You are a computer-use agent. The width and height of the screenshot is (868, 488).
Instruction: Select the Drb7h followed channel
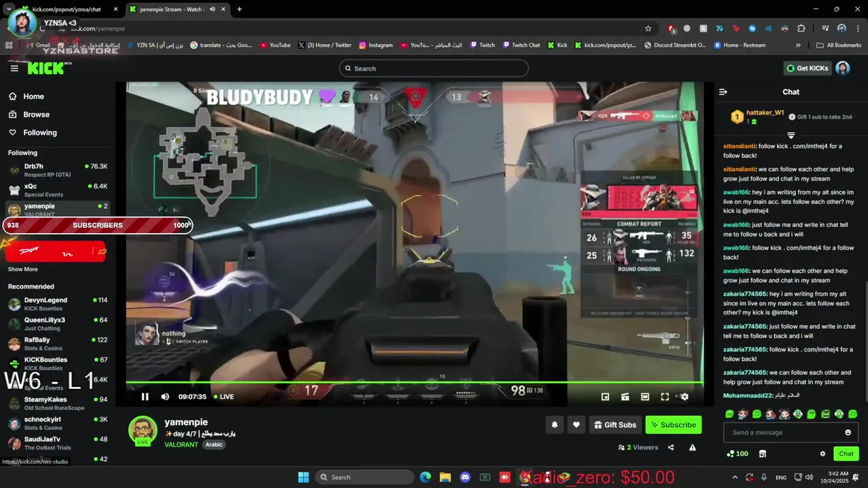click(58, 169)
